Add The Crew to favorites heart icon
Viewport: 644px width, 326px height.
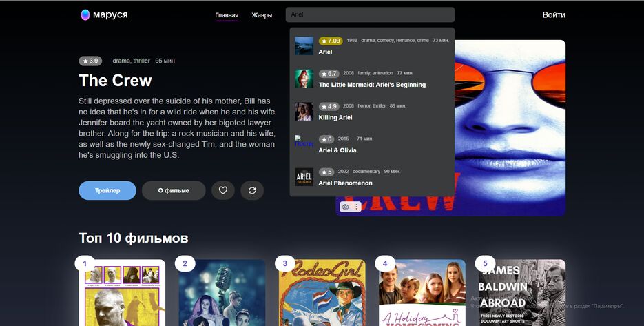pyautogui.click(x=223, y=190)
